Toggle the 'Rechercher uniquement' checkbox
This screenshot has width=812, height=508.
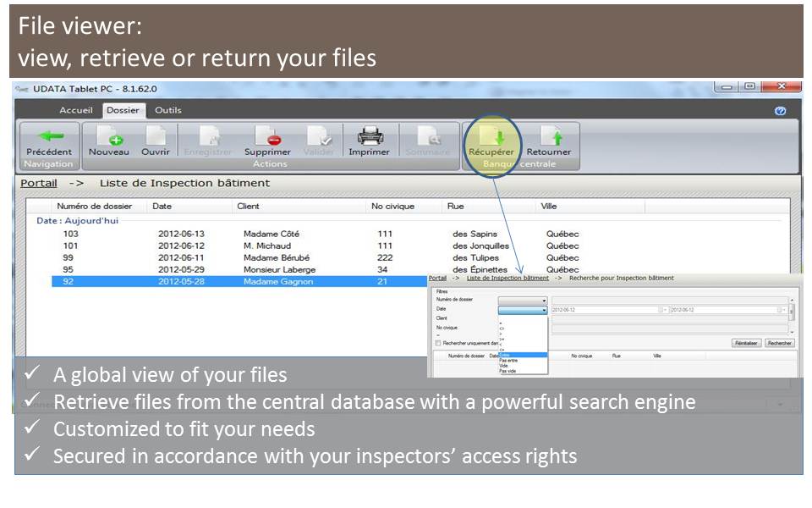coord(439,343)
